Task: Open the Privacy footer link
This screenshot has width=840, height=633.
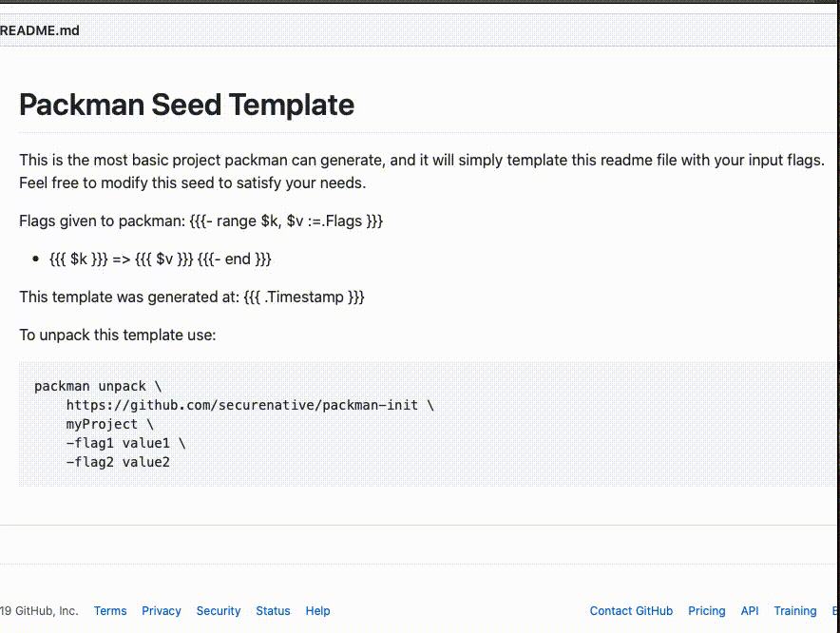Action: coord(162,611)
